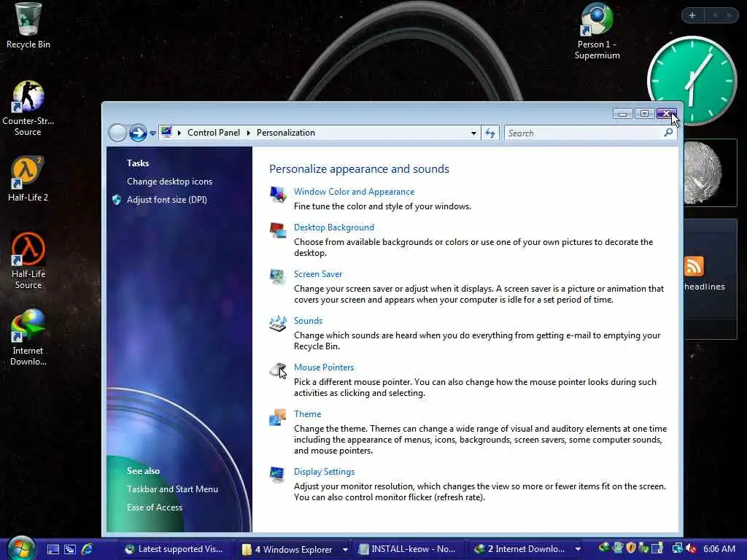Click the Desktop Background monitor icon

(278, 230)
